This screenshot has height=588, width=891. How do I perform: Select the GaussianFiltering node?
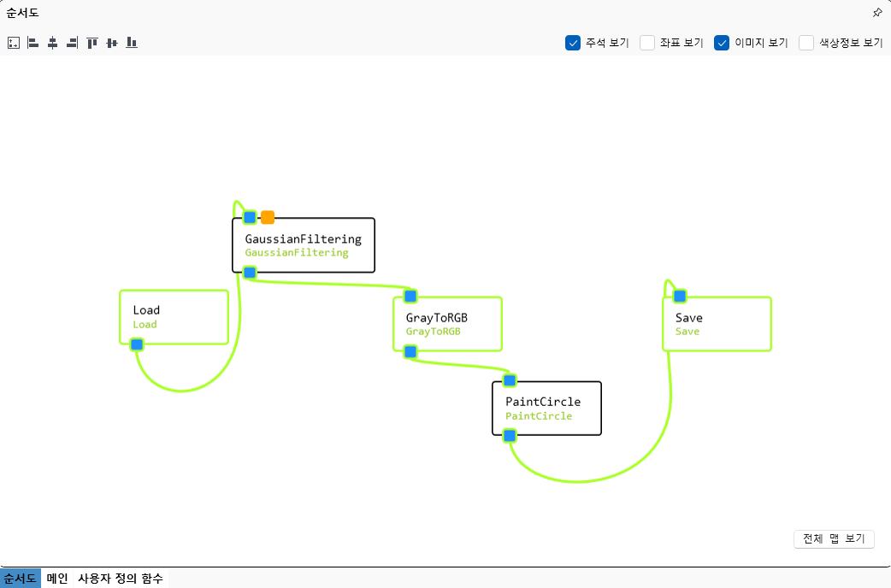pos(304,245)
